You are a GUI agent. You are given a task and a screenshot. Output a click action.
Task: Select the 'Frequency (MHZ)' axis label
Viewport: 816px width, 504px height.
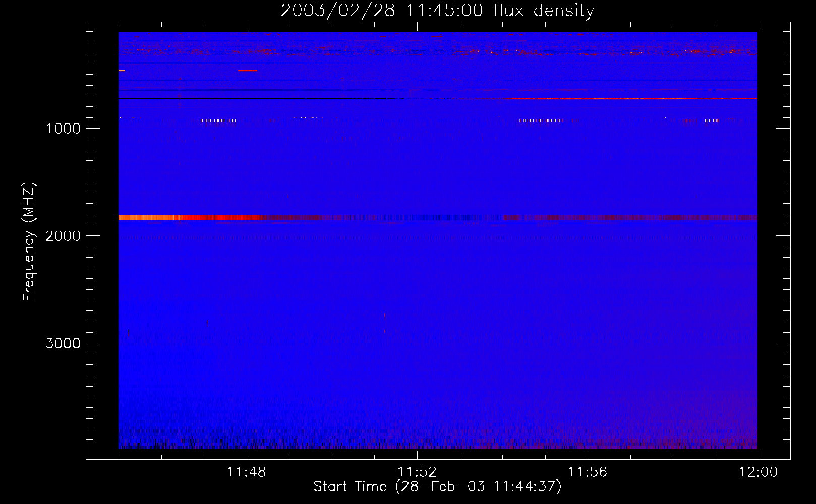[29, 242]
